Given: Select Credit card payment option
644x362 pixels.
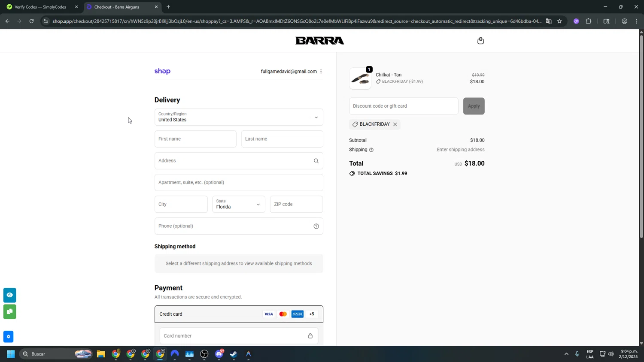Looking at the screenshot, I should pos(239,314).
